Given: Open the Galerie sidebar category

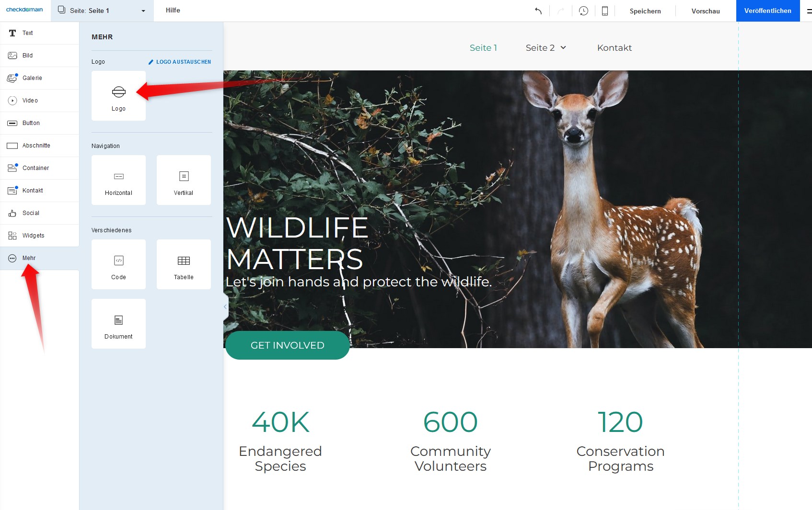Looking at the screenshot, I should (x=32, y=78).
